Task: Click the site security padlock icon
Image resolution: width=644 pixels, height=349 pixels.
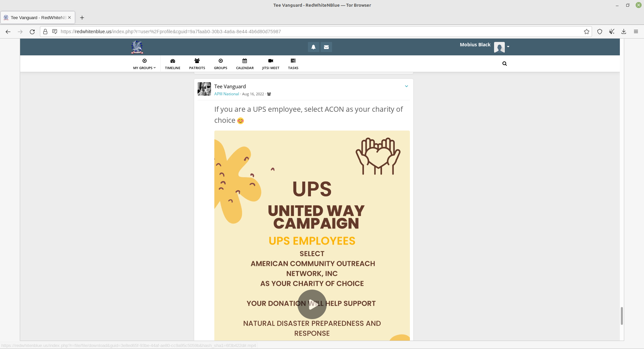Action: (45, 32)
